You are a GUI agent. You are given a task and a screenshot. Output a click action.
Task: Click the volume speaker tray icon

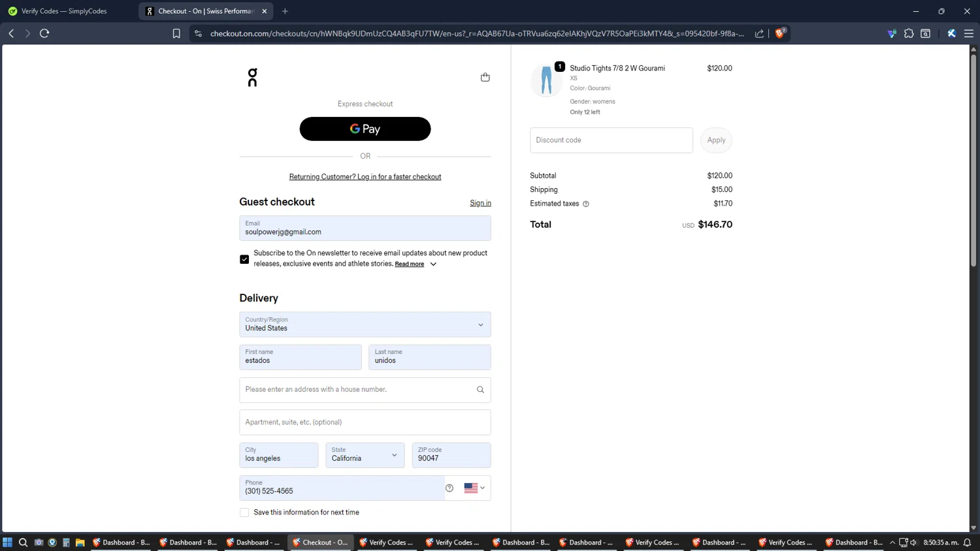(914, 543)
